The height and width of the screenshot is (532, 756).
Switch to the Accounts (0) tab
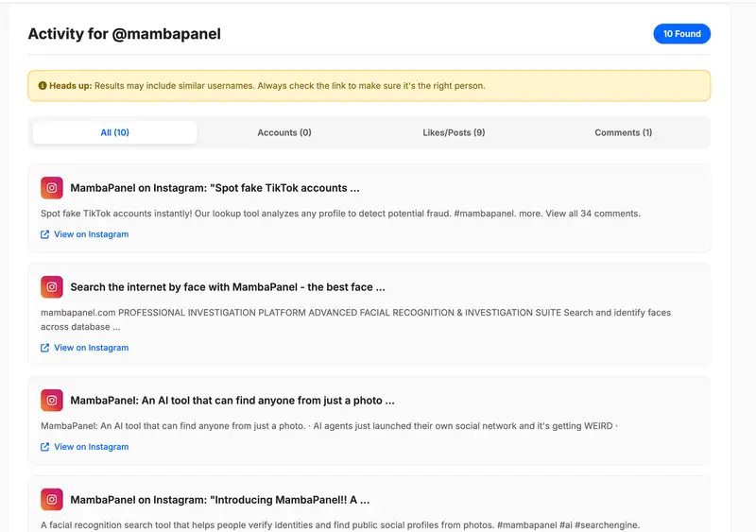pos(284,132)
